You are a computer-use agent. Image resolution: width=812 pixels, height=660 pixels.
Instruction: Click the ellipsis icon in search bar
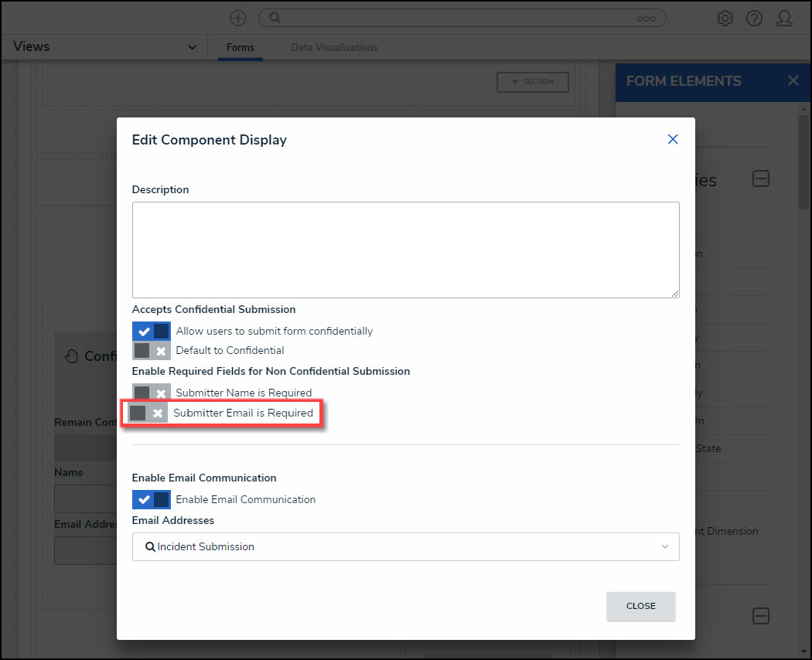coord(646,19)
